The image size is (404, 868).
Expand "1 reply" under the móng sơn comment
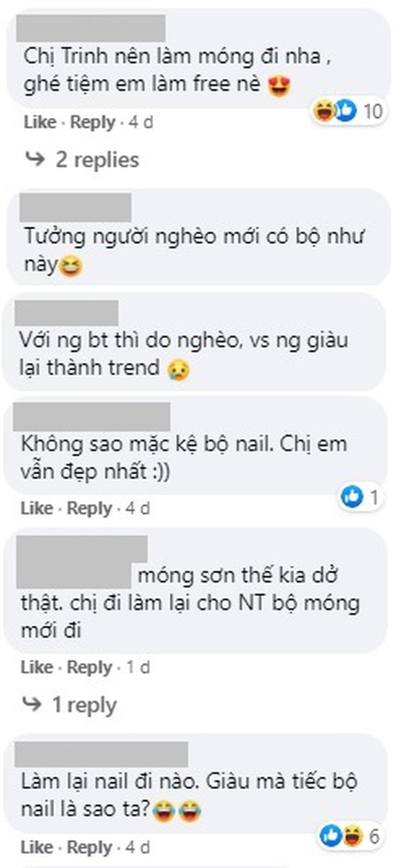(x=84, y=705)
